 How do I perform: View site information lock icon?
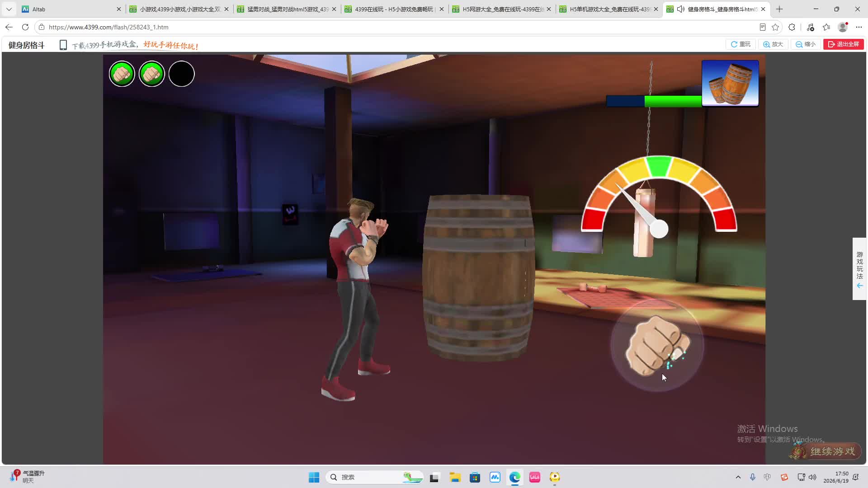tap(42, 27)
